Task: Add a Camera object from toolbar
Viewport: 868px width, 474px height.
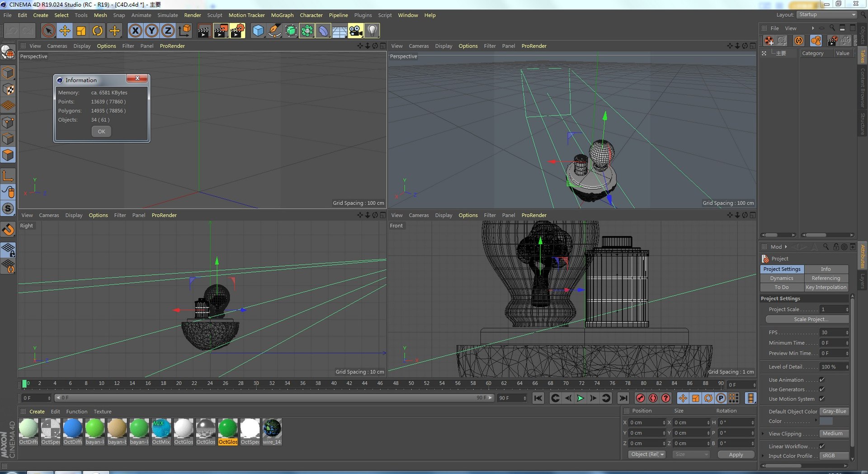Action: pyautogui.click(x=356, y=31)
